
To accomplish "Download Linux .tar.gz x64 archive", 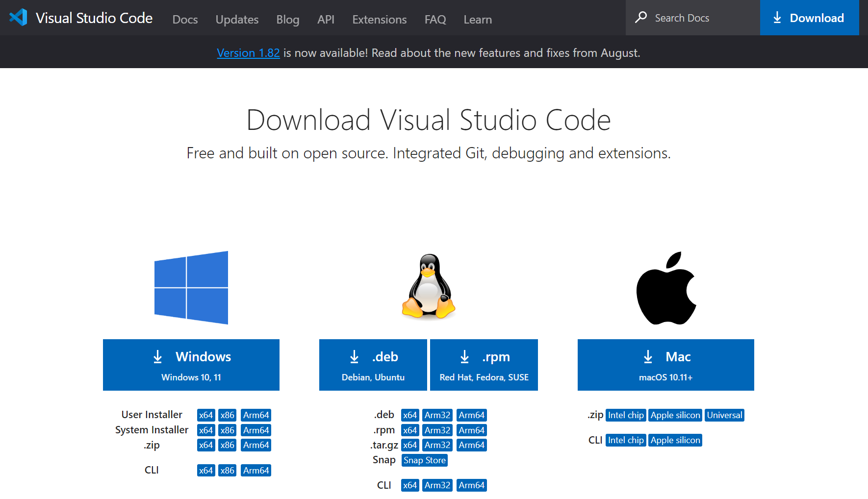I will click(x=410, y=445).
